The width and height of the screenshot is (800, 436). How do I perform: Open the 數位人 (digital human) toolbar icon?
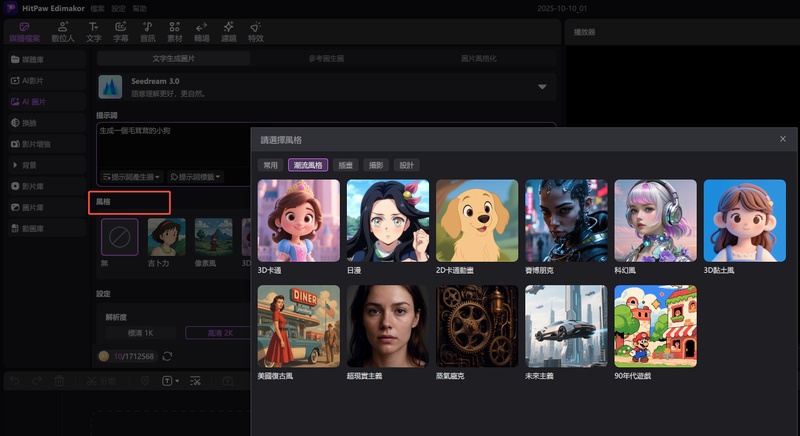click(63, 31)
